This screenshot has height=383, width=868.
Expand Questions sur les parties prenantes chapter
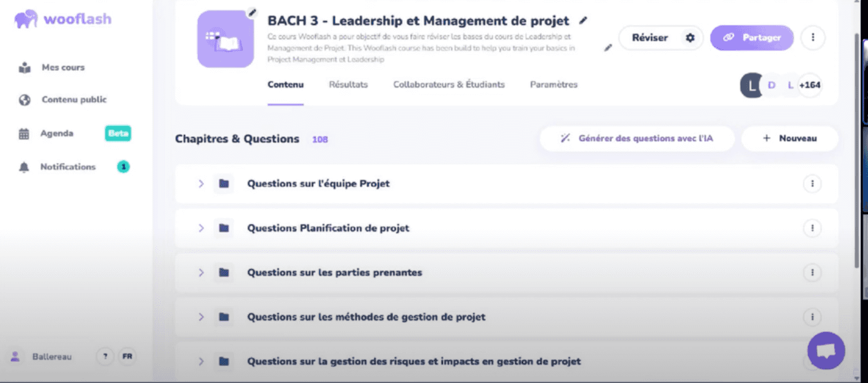(x=201, y=273)
